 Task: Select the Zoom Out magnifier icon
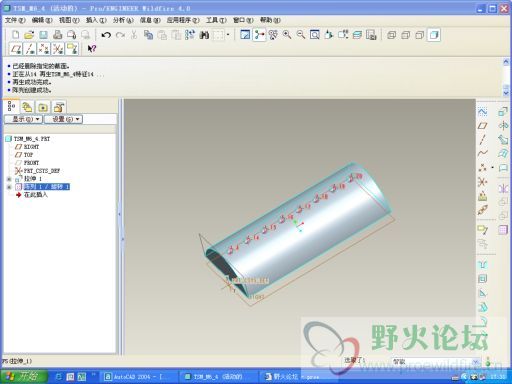(301, 35)
